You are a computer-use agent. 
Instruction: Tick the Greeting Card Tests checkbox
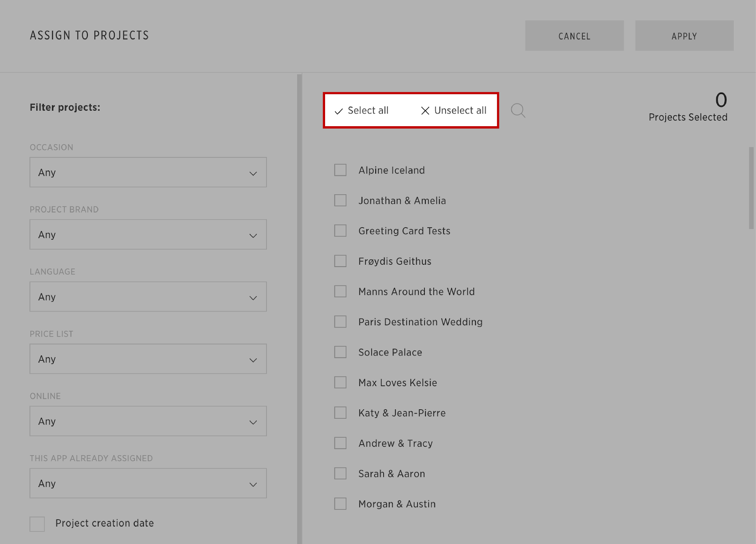pos(340,231)
